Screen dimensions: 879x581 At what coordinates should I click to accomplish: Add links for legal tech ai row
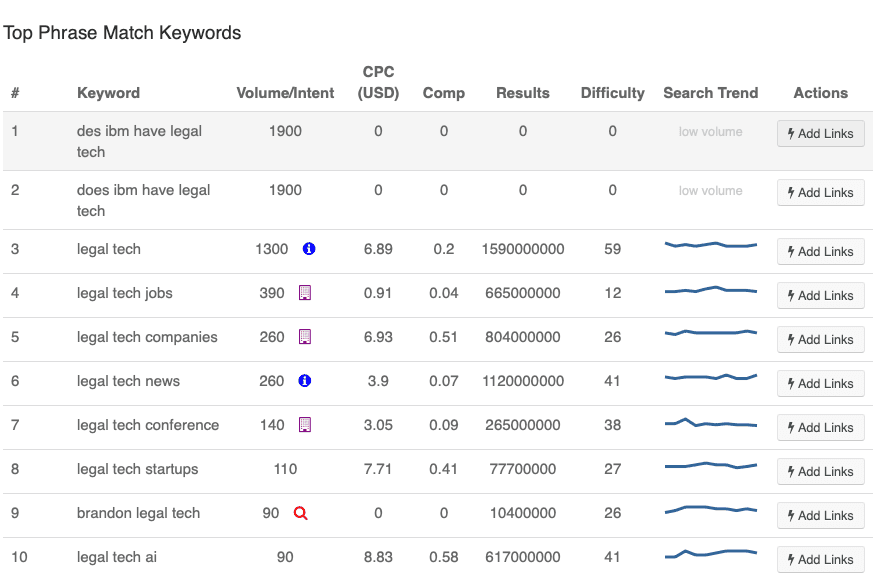820,559
